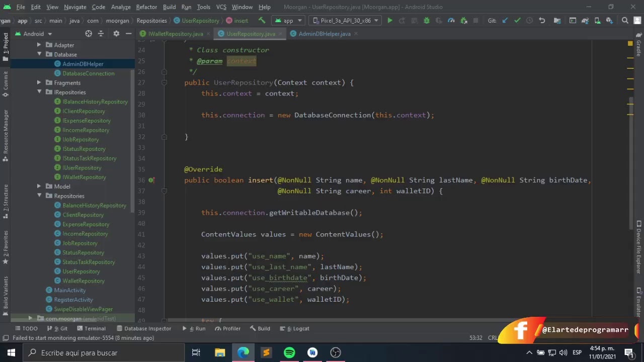Open the Refactor menu
644x362 pixels.
146,7
